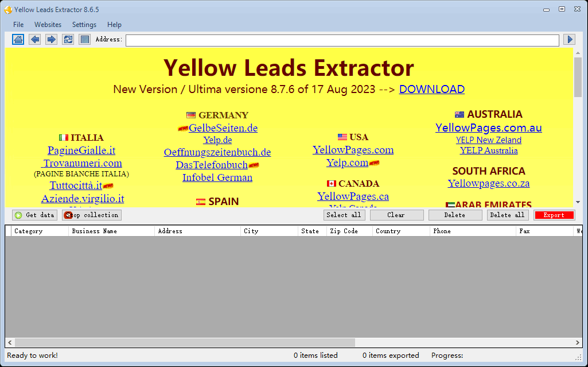Click the results table horizontal scrollbar thumb
Image resolution: width=588 pixels, height=367 pixels.
185,342
